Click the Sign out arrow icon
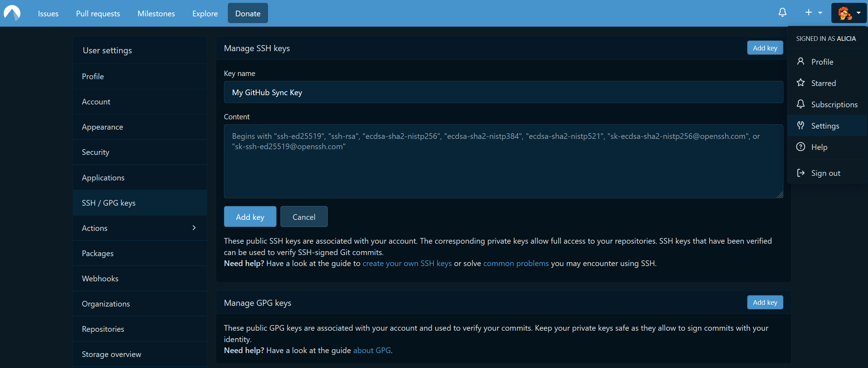Screen dimensions: 868x368 coord(800,173)
